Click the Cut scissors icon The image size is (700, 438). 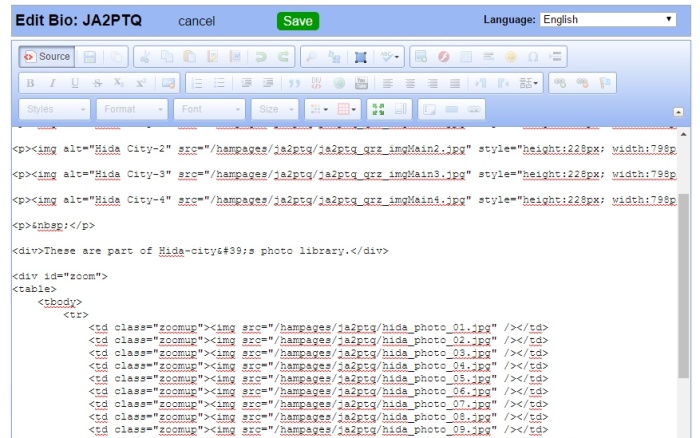pos(145,57)
